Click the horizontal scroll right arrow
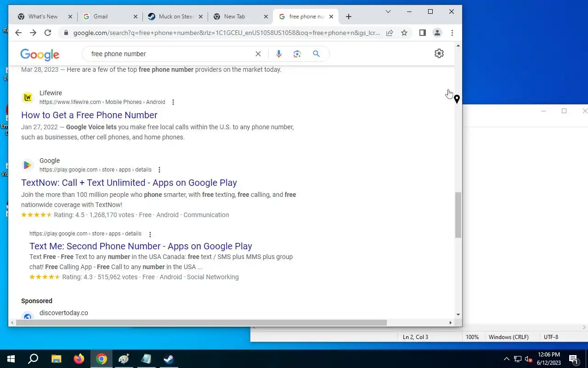 click(450, 322)
